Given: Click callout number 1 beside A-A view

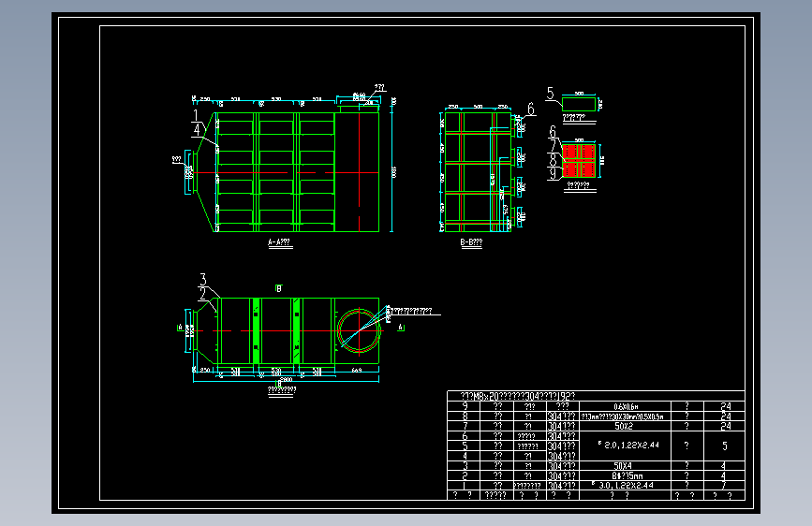Looking at the screenshot, I should [x=195, y=115].
